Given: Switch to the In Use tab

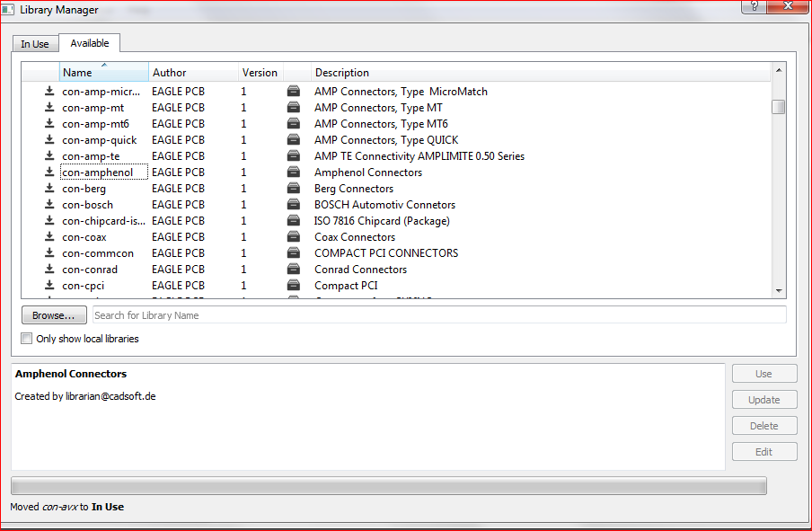Looking at the screenshot, I should (x=35, y=44).
